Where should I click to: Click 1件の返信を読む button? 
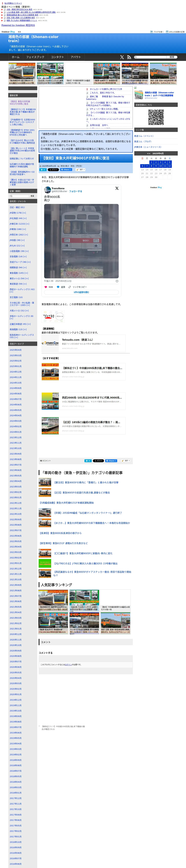click(x=81, y=292)
